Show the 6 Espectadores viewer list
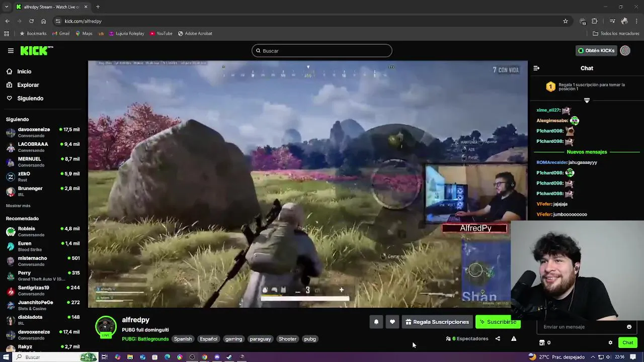 click(x=467, y=339)
